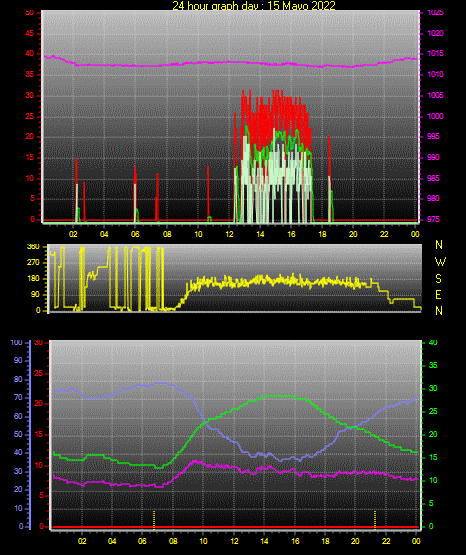Click the yellow N label at top of compass scale
Viewport: 466px width, 555px height.
(x=439, y=245)
